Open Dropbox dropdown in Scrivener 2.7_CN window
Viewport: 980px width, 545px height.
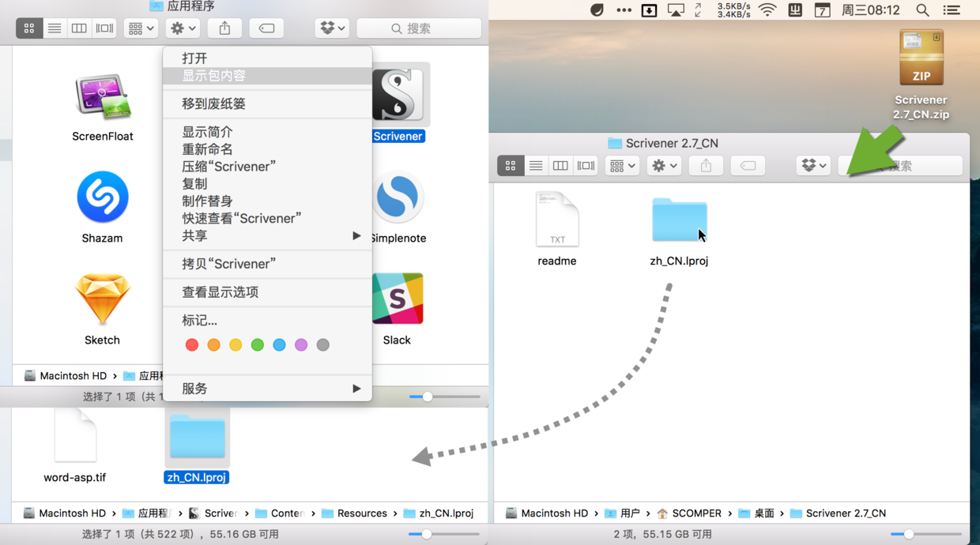click(813, 166)
